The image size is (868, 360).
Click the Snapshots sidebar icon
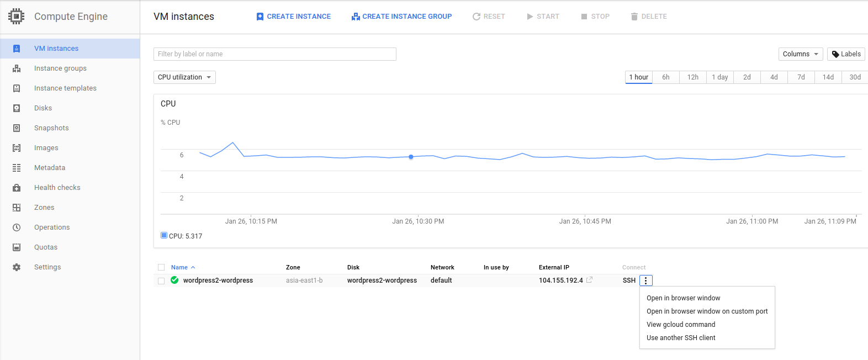(x=17, y=128)
